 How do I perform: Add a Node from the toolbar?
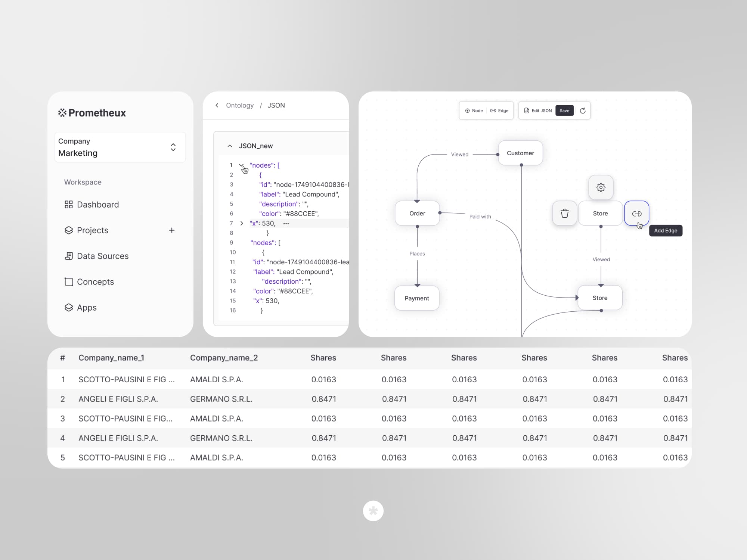click(x=474, y=111)
